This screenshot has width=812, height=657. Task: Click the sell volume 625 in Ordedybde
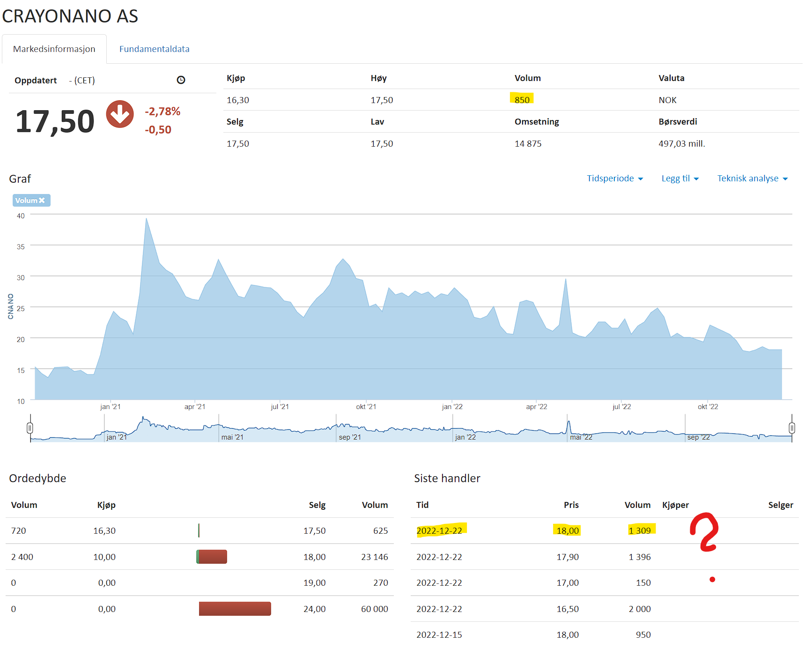(x=381, y=531)
